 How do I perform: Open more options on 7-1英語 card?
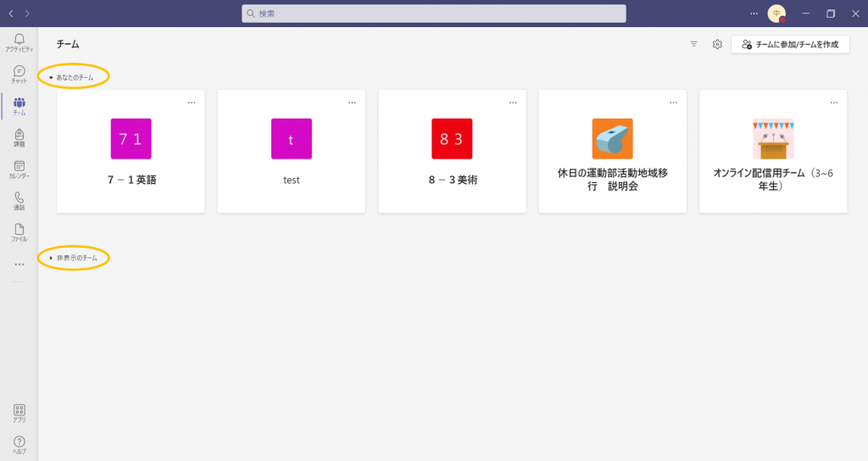[192, 103]
